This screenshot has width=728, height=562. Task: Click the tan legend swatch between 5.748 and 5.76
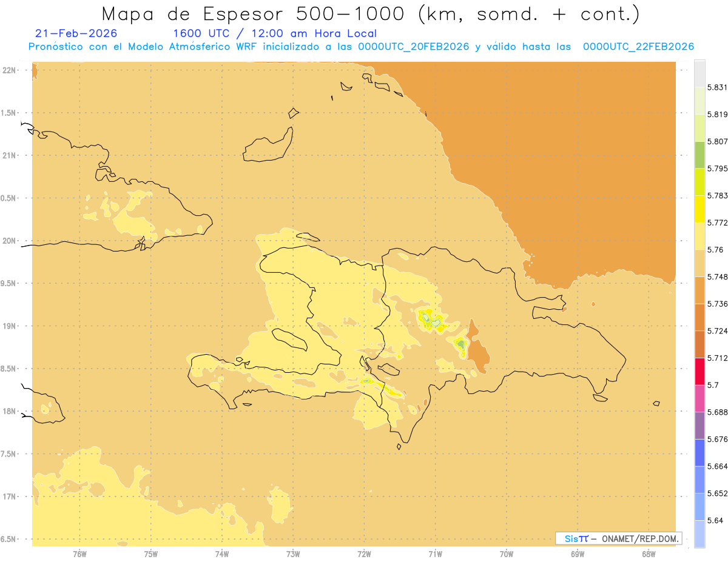pos(699,263)
